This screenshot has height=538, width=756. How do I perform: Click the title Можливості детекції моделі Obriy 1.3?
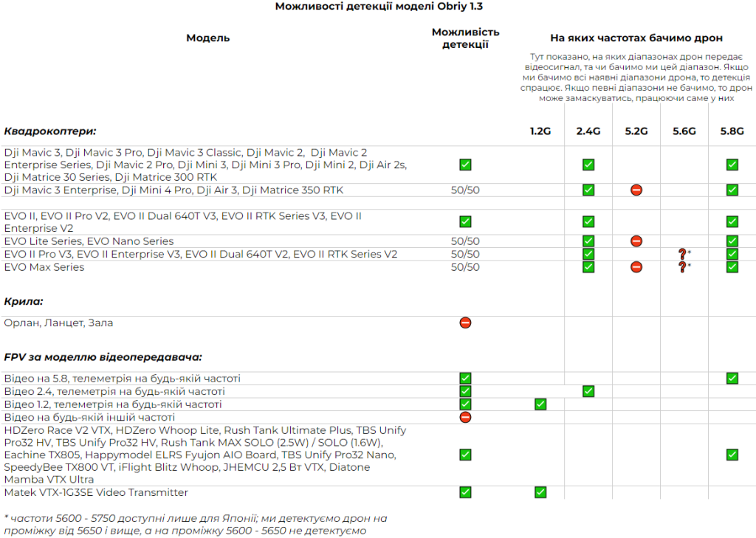[379, 7]
